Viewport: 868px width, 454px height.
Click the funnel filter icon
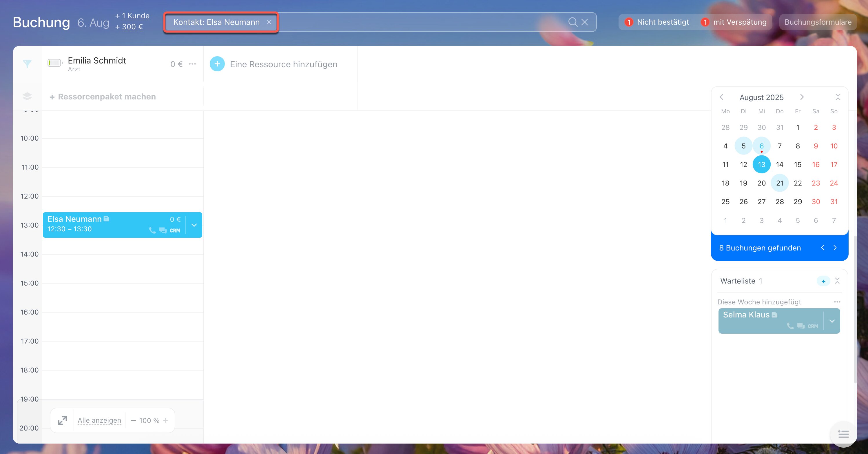click(27, 64)
